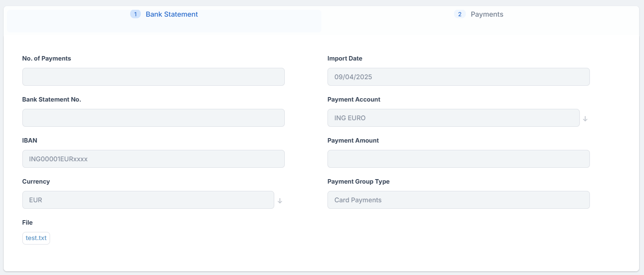Select the Currency field showing EUR

148,200
